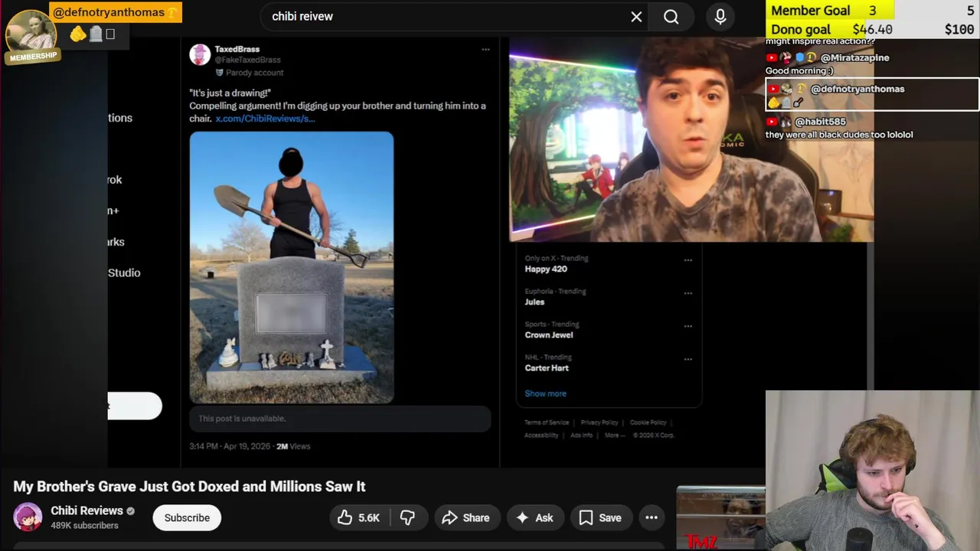
Task: Click Show more under trending list
Action: point(545,393)
